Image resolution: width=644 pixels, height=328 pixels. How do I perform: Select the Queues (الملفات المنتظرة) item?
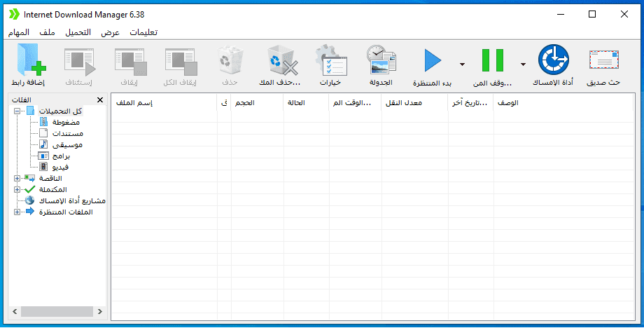point(66,212)
